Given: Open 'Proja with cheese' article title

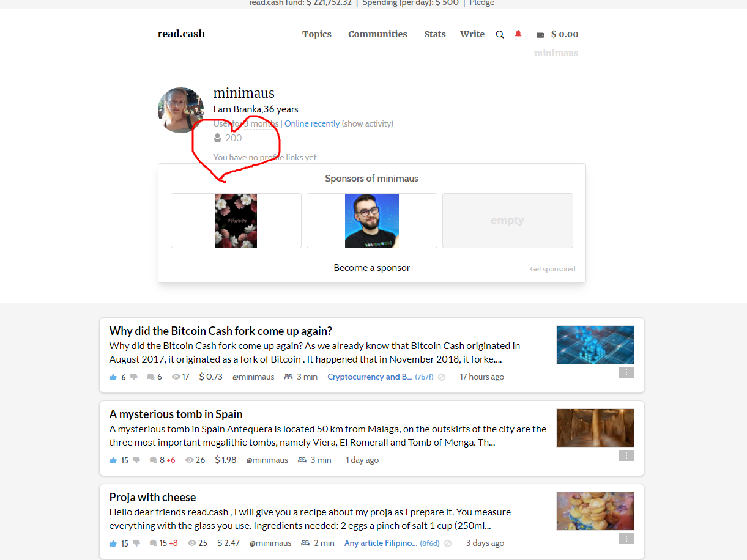Looking at the screenshot, I should 153,497.
